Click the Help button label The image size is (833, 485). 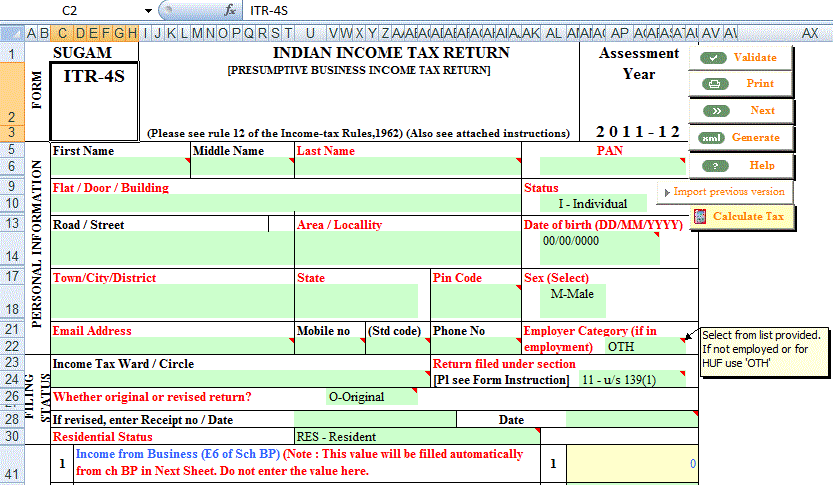[x=762, y=165]
